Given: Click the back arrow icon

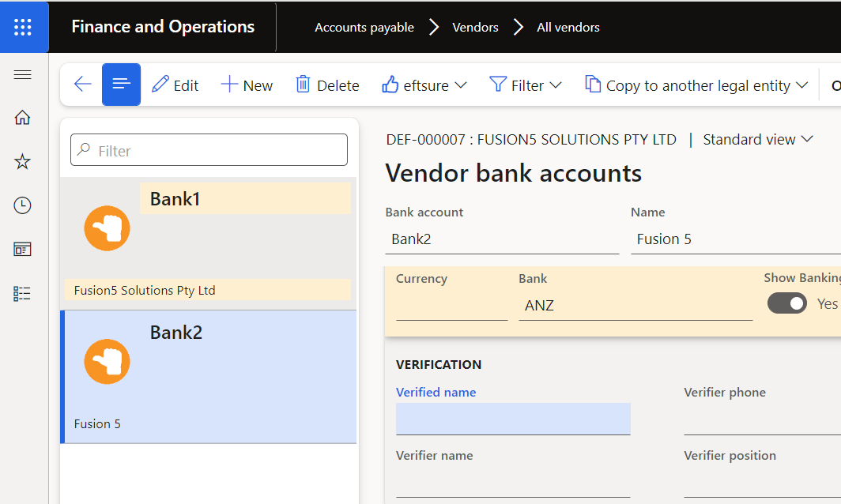Looking at the screenshot, I should click(82, 85).
